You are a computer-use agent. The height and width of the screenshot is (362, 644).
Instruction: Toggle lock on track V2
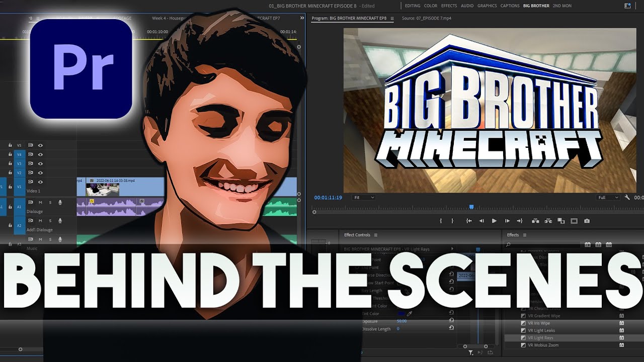(x=10, y=172)
